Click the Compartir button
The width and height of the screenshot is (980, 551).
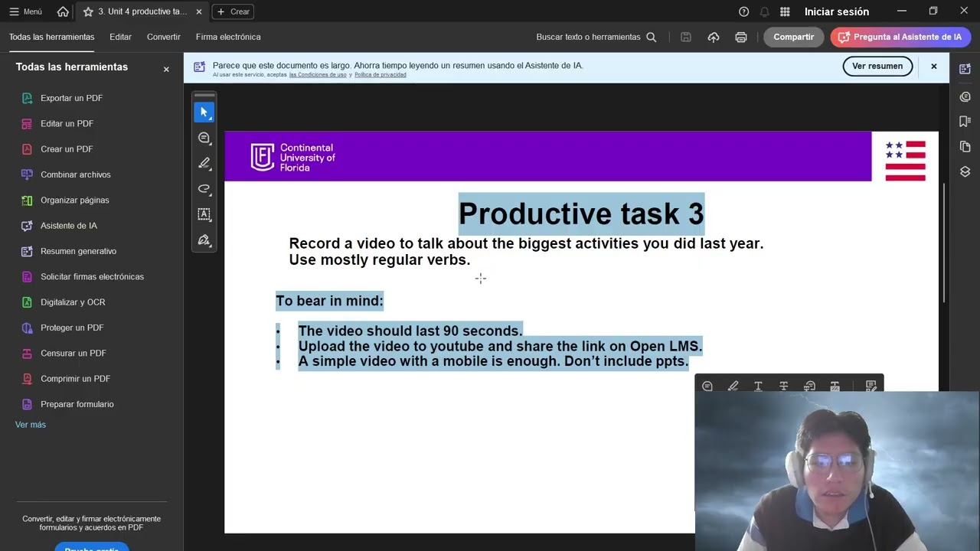(793, 37)
